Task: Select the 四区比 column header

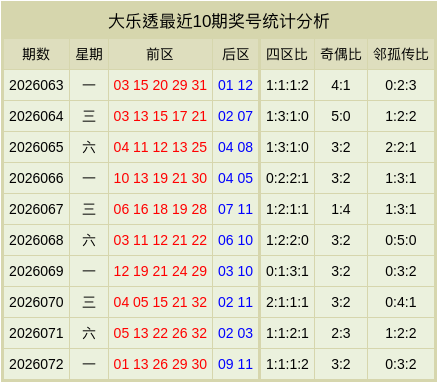Action: tap(287, 54)
